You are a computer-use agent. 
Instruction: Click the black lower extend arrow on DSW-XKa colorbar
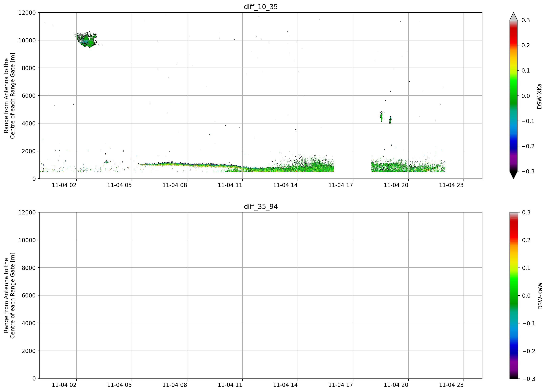(513, 175)
